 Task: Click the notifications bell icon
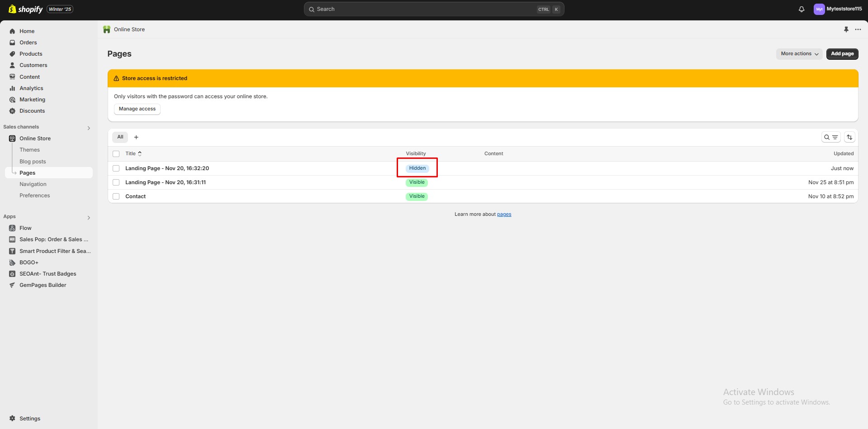(x=802, y=9)
